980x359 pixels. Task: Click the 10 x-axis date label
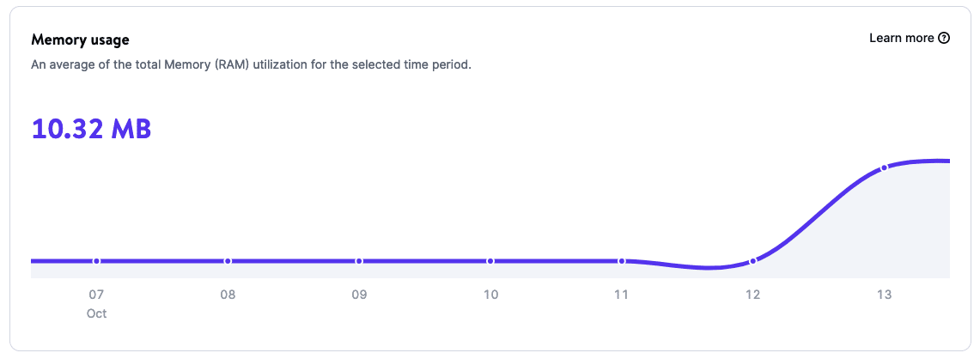pos(490,295)
